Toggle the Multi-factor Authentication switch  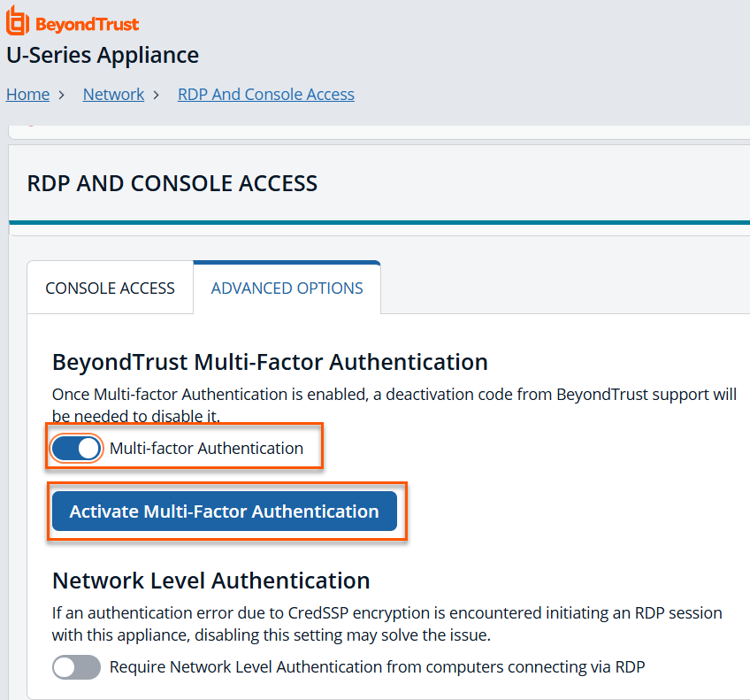[77, 449]
